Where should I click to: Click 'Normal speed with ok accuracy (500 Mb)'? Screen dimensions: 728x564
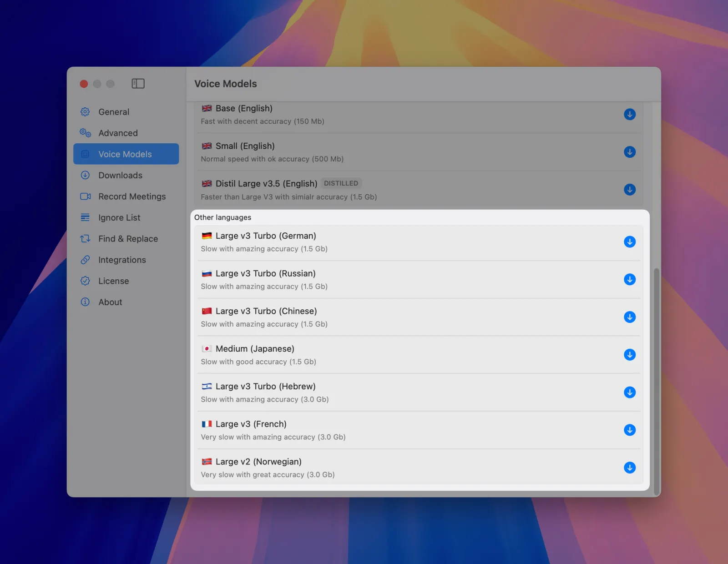(x=272, y=159)
